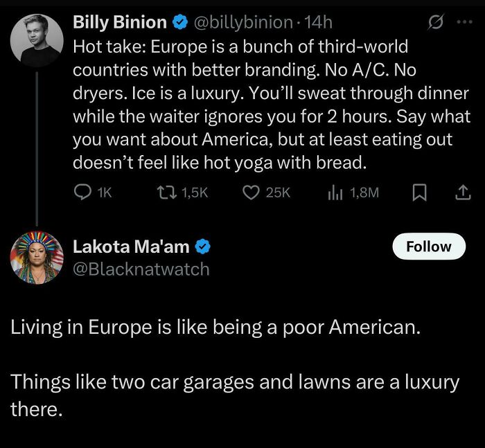Open Billy Binion's profile picture
485x448 pixels.
tap(37, 39)
